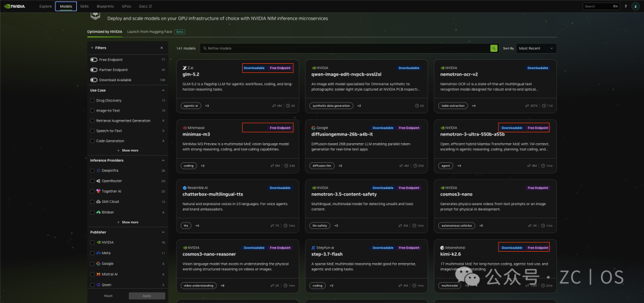Collapse the Publisher section
This screenshot has width=644, height=303.
[163, 232]
